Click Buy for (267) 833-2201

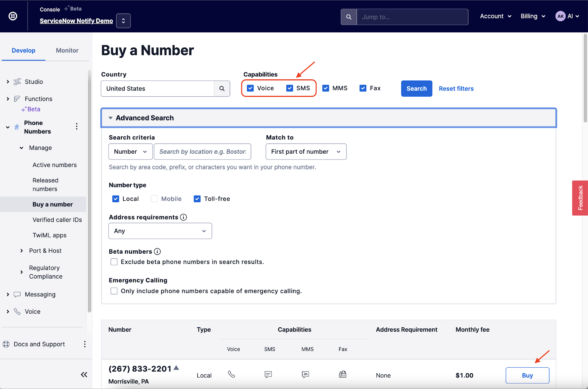pos(527,375)
